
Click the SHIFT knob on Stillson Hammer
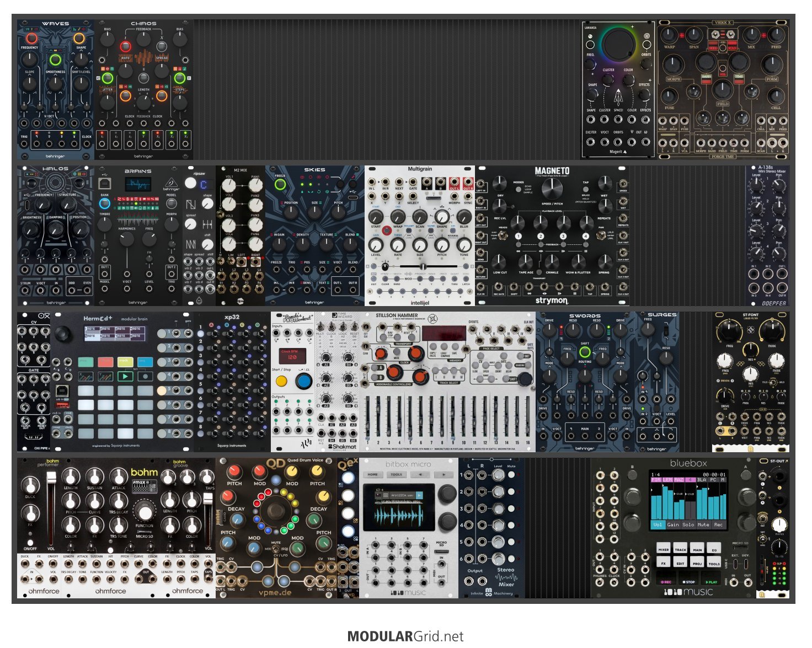tap(525, 379)
